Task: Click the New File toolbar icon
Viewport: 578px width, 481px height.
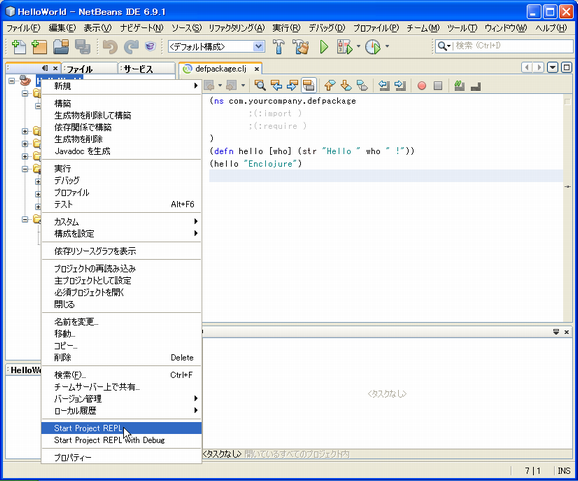Action: pos(18,47)
